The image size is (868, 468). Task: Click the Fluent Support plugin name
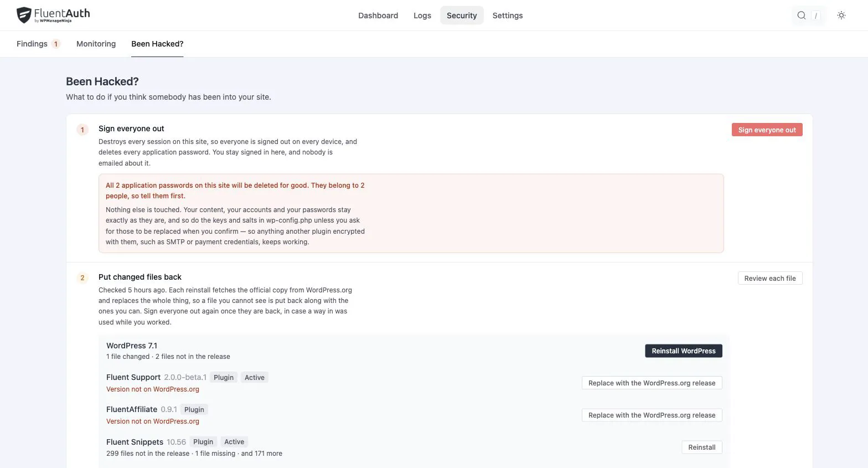pyautogui.click(x=133, y=377)
